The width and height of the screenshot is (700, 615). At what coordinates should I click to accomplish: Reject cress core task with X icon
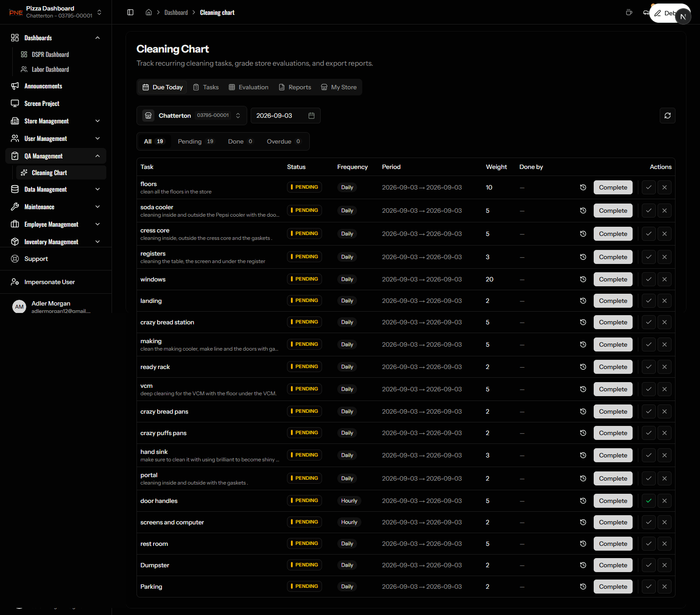coord(665,234)
